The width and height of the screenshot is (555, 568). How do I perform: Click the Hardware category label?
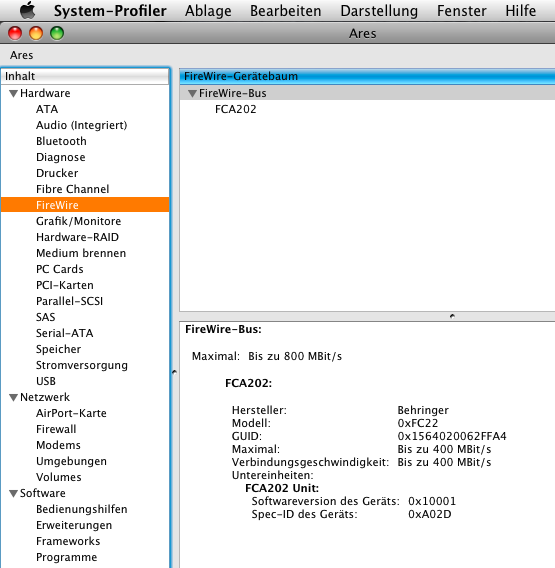(x=45, y=93)
